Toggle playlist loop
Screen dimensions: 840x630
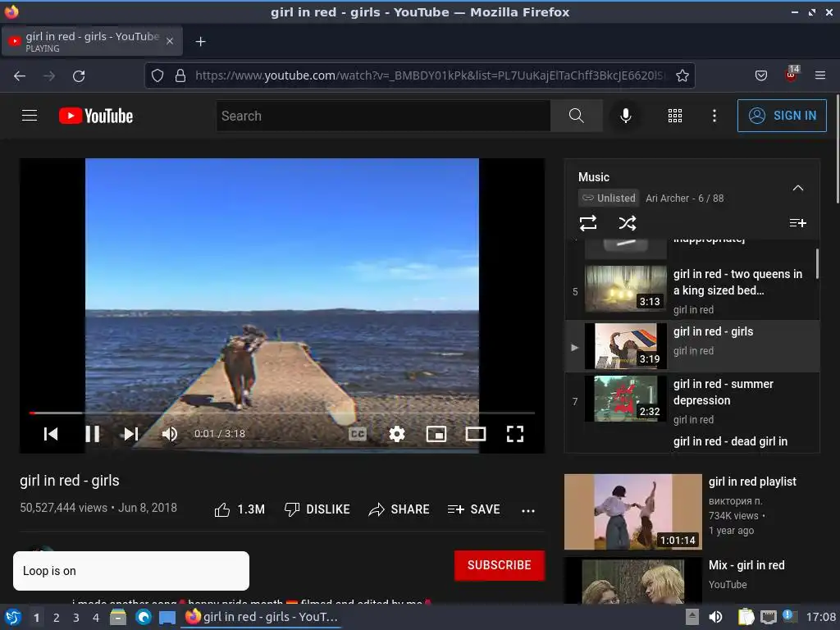(588, 223)
